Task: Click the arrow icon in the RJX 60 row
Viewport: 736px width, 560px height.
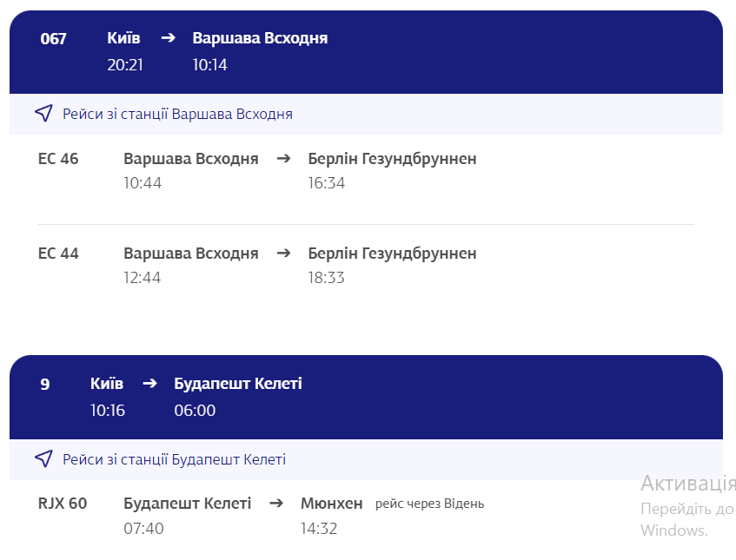Action: point(276,503)
